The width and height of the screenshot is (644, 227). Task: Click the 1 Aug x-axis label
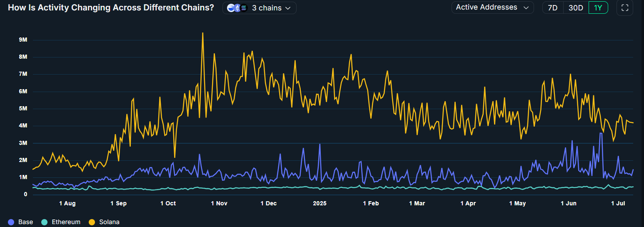[x=67, y=204]
